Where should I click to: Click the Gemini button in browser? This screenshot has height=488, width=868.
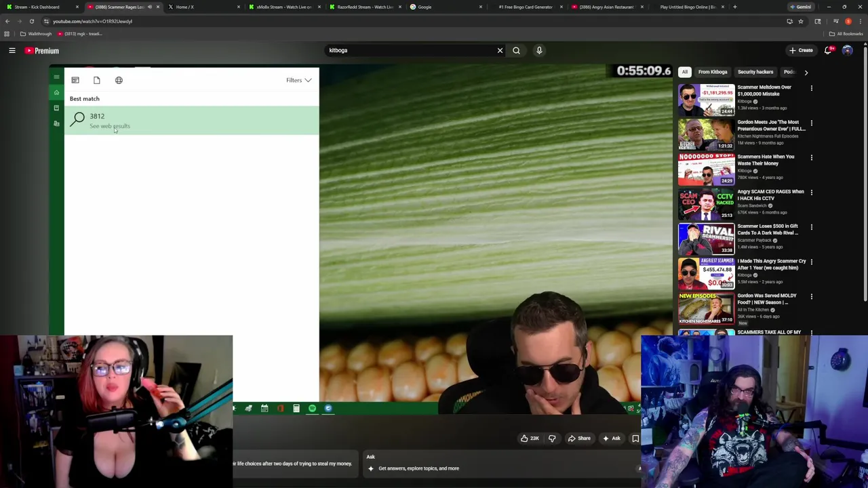point(801,7)
